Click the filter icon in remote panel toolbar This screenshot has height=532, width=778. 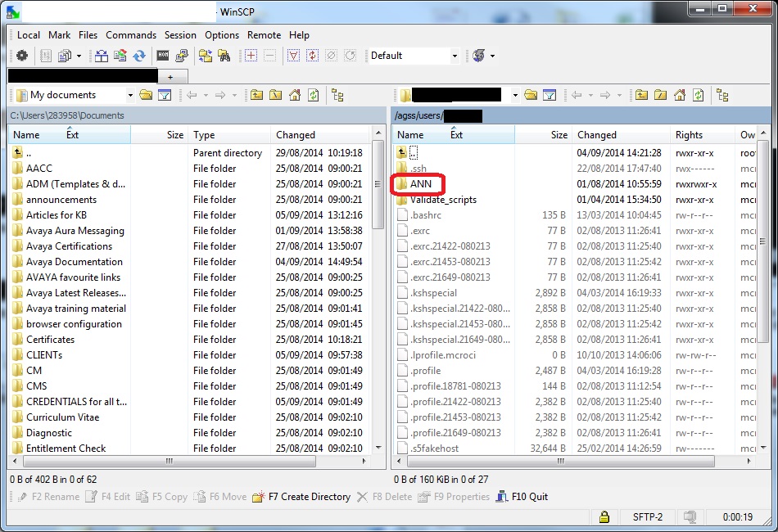click(x=550, y=95)
